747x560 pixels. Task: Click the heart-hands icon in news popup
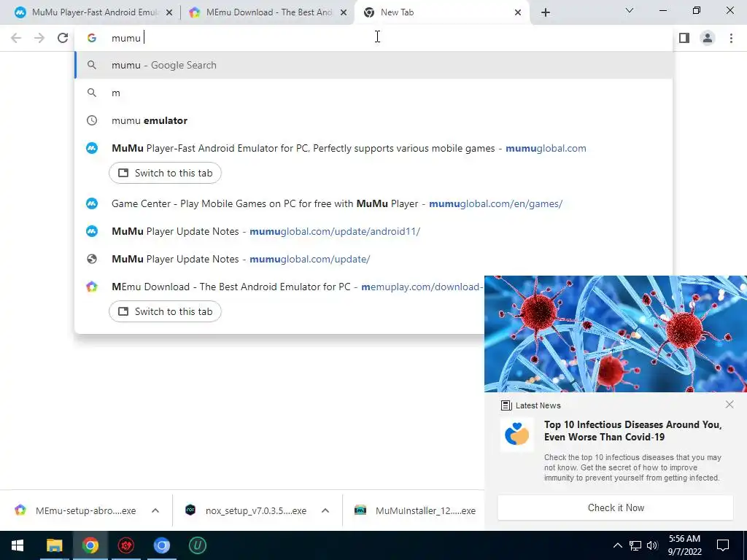pyautogui.click(x=517, y=435)
